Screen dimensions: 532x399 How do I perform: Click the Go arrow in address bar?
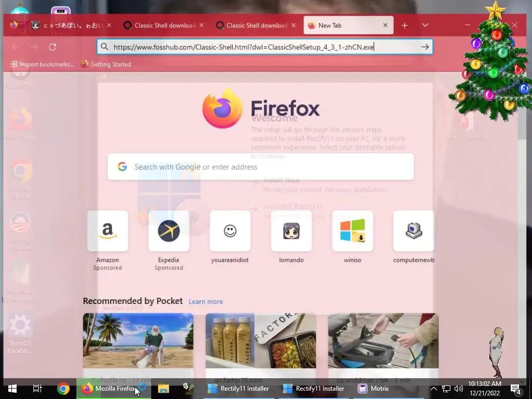tap(425, 47)
